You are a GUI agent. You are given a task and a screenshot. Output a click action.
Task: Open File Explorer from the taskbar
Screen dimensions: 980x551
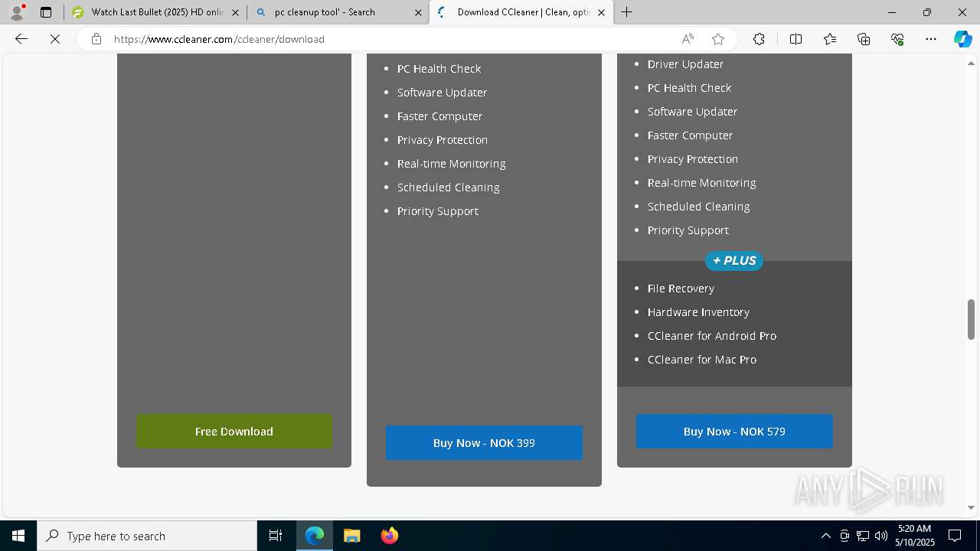(x=351, y=536)
